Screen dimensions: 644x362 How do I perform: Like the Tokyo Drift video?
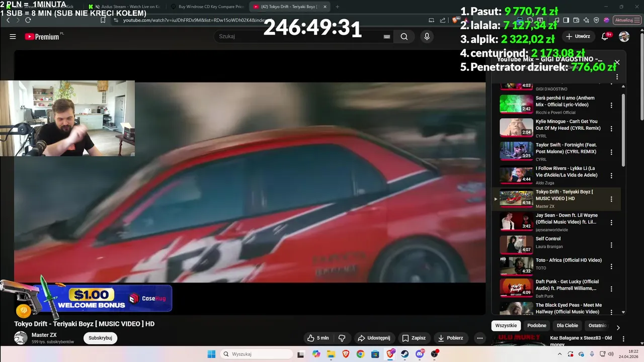[318, 338]
